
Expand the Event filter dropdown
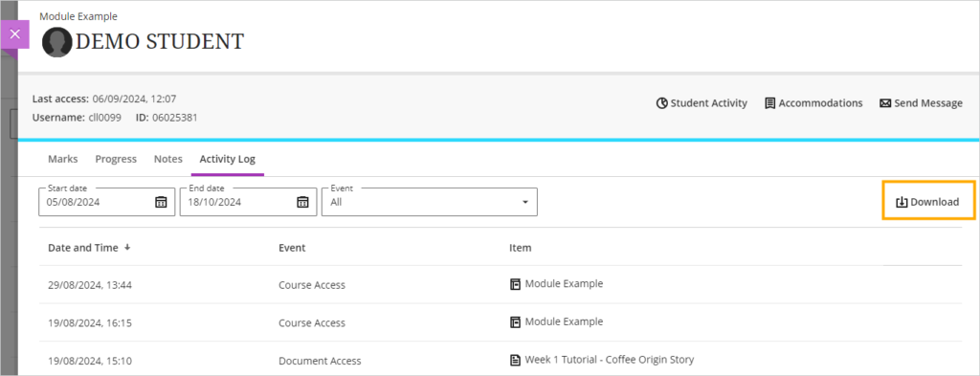[430, 202]
